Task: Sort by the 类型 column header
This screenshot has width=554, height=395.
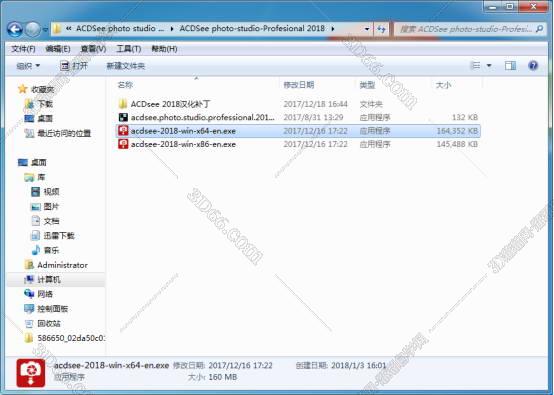Action: pos(367,85)
